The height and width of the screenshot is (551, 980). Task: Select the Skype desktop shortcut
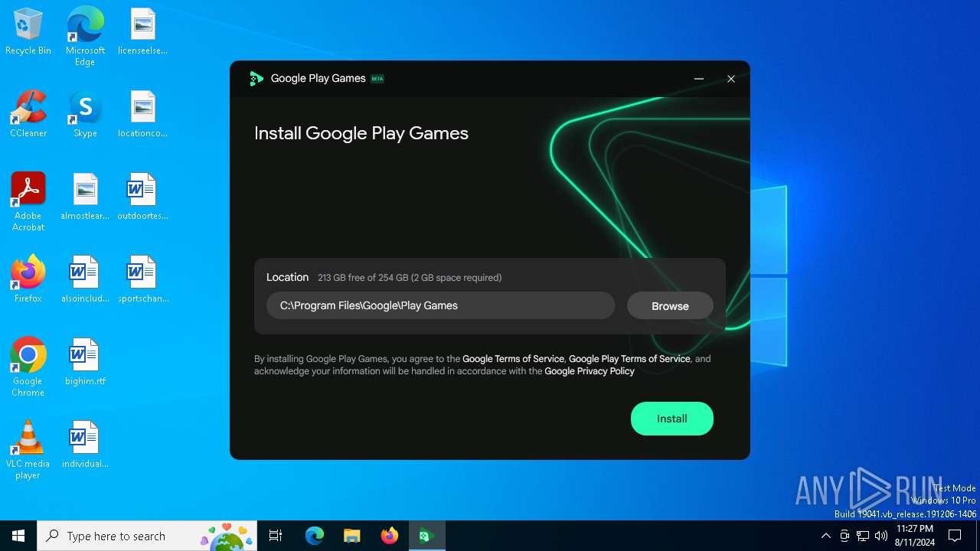pos(85,115)
